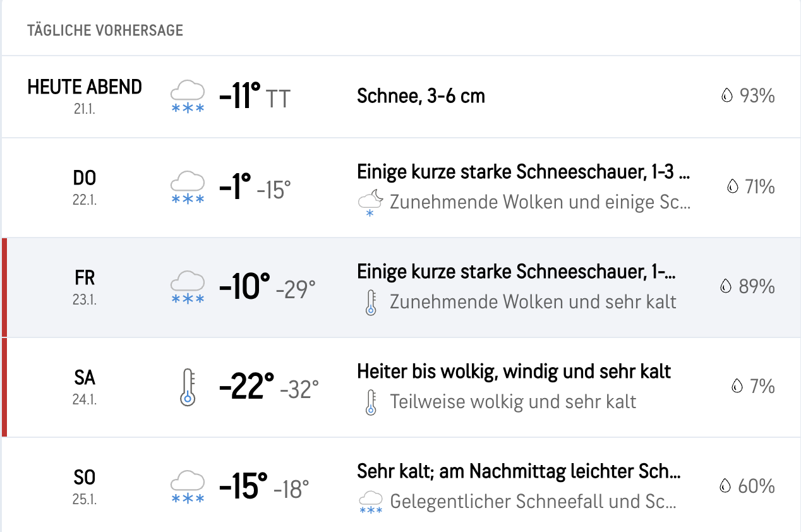Screen dimensions: 801x532
Task: Click large thermometer icon for Saturday 24.1.
Action: click(x=188, y=387)
